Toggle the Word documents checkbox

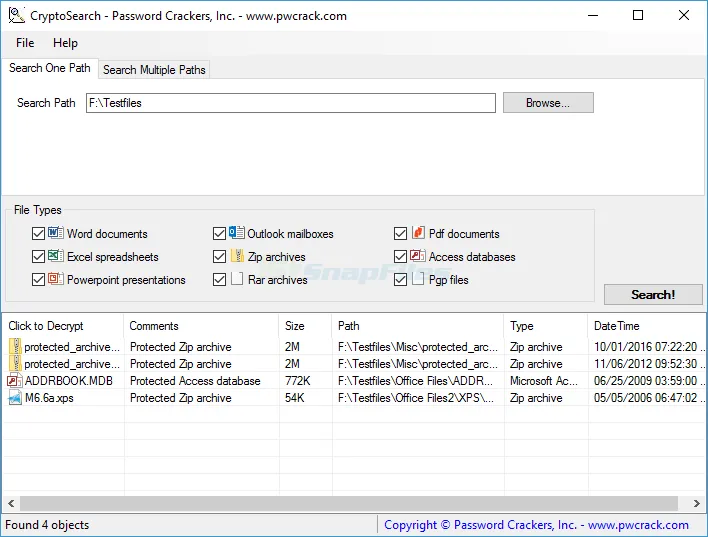(x=38, y=233)
